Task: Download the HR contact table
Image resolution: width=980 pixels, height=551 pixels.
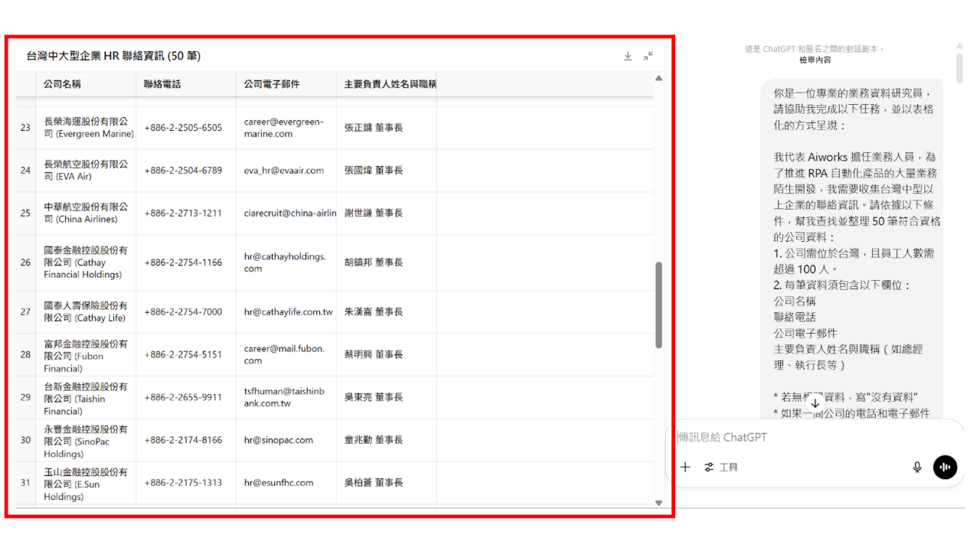Action: pos(628,56)
